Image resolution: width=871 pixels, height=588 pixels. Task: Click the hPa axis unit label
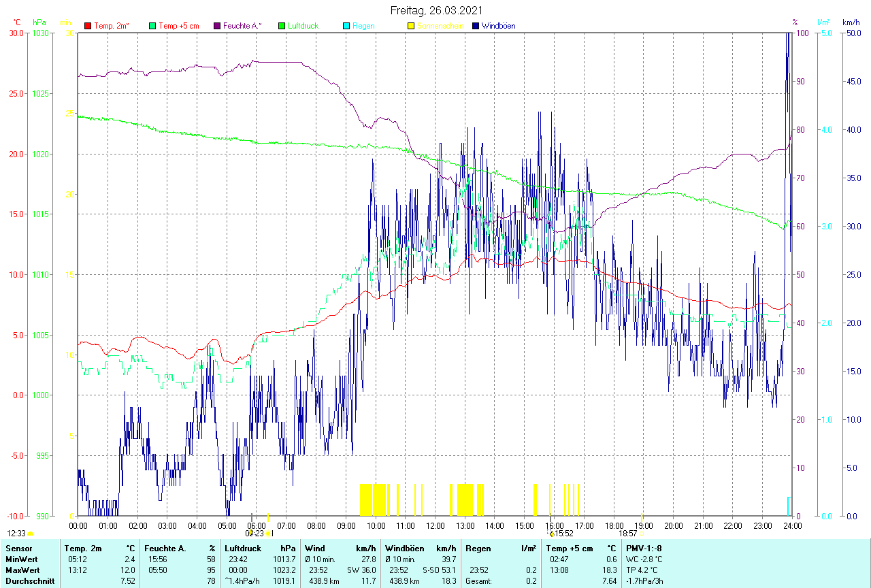tap(39, 22)
